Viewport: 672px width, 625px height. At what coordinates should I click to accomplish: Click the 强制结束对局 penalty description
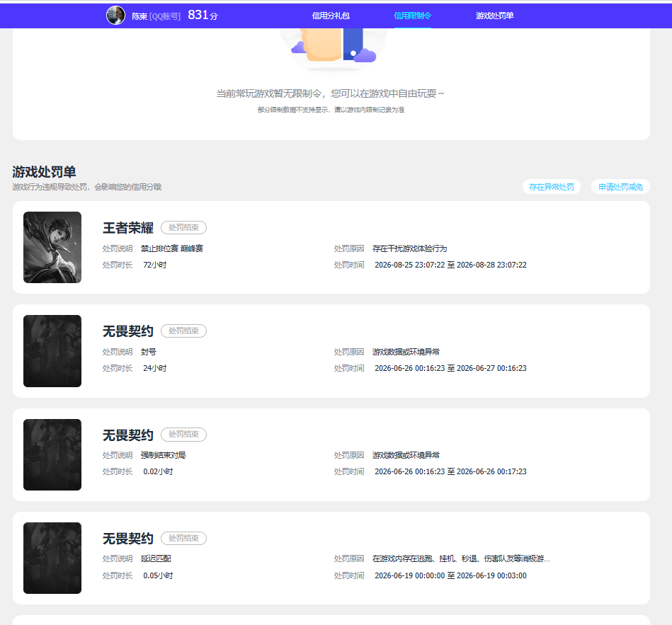[163, 455]
